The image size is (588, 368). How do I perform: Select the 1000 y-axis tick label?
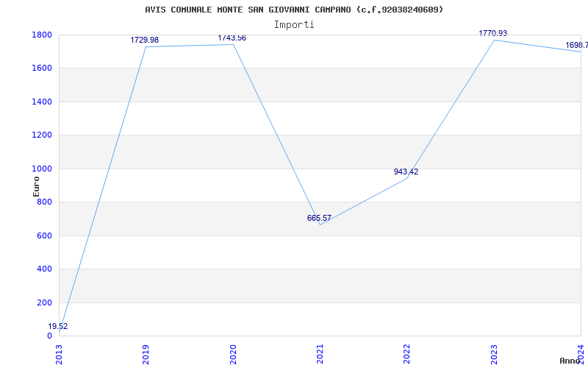click(x=42, y=169)
